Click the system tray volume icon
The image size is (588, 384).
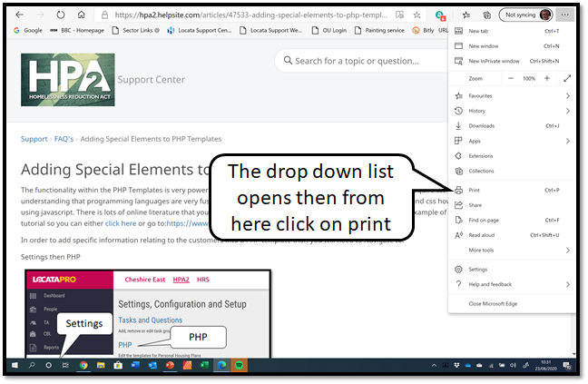tap(513, 365)
